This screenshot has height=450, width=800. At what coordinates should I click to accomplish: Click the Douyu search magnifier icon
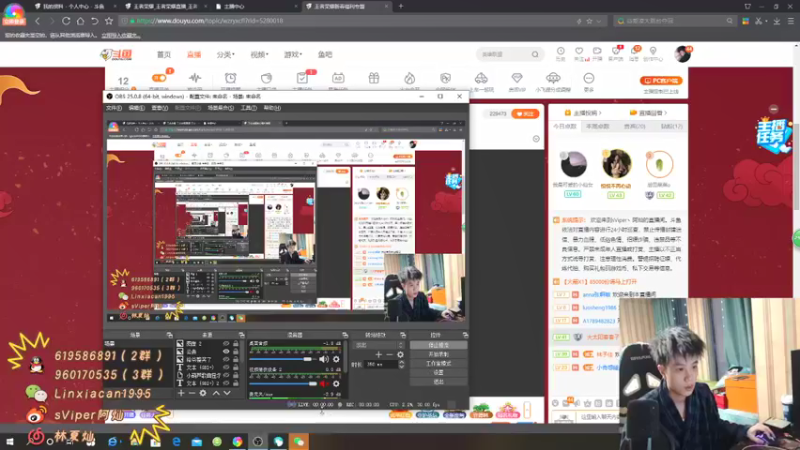tap(535, 54)
